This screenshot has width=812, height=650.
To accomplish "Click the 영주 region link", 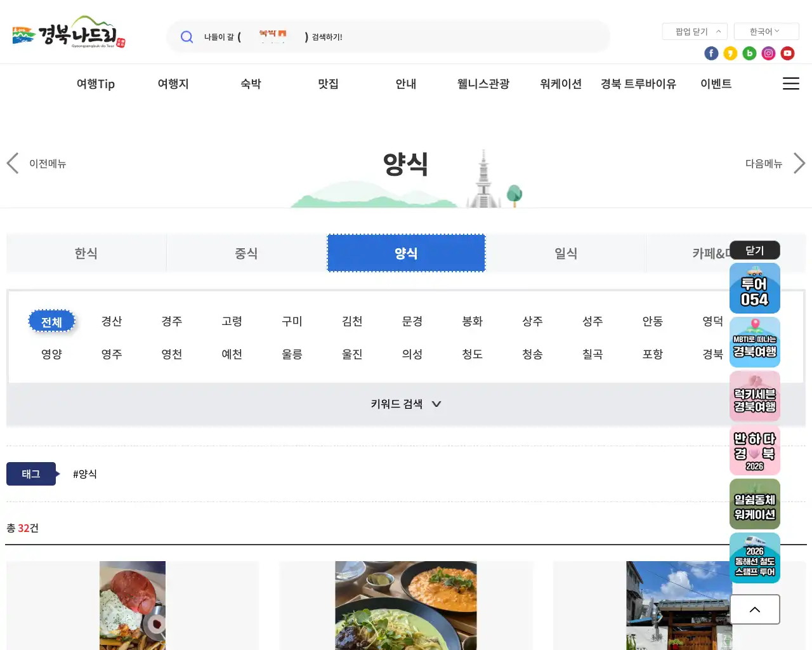I will point(112,354).
